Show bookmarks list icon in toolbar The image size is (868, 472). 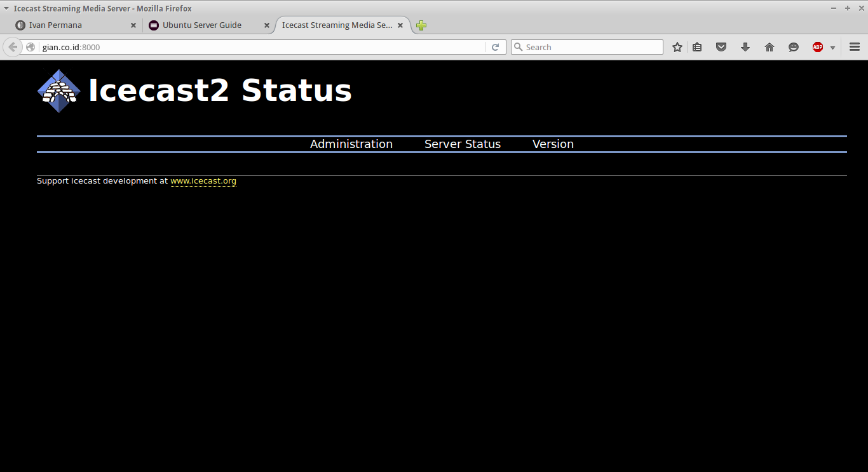[x=697, y=47]
